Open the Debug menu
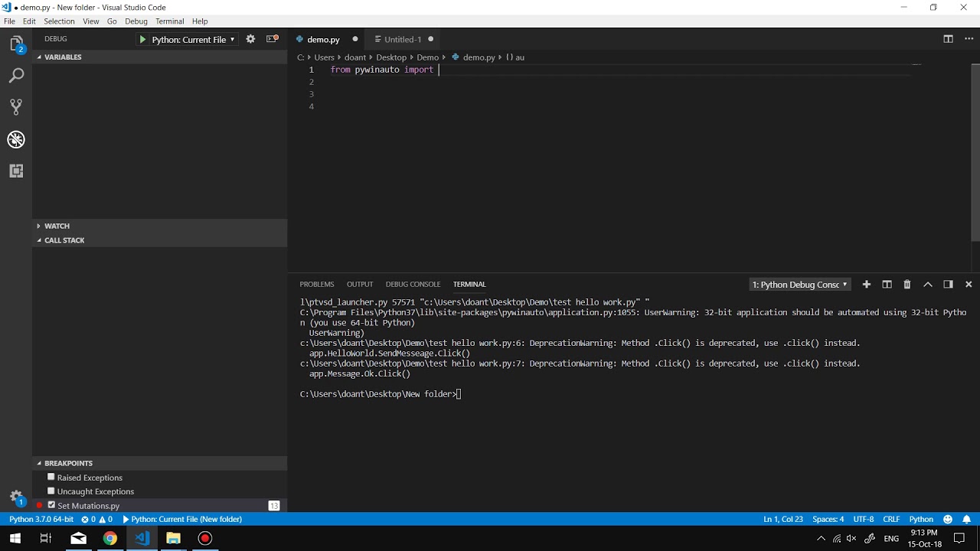The width and height of the screenshot is (980, 551). coord(136,21)
